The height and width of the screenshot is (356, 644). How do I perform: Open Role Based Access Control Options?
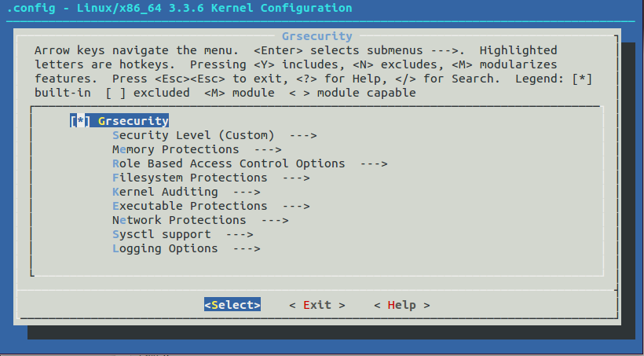(x=229, y=163)
